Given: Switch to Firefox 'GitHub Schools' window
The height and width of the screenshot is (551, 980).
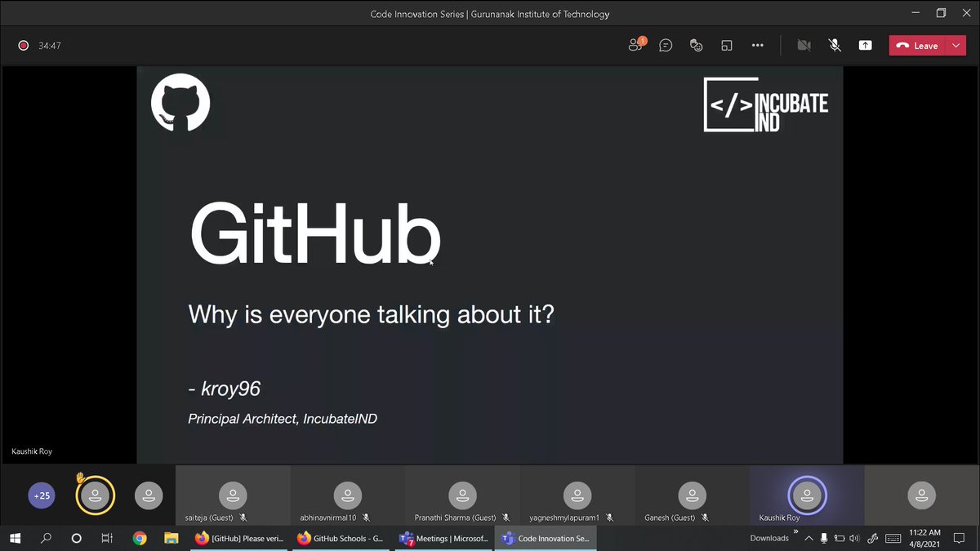Looking at the screenshot, I should pos(341,538).
